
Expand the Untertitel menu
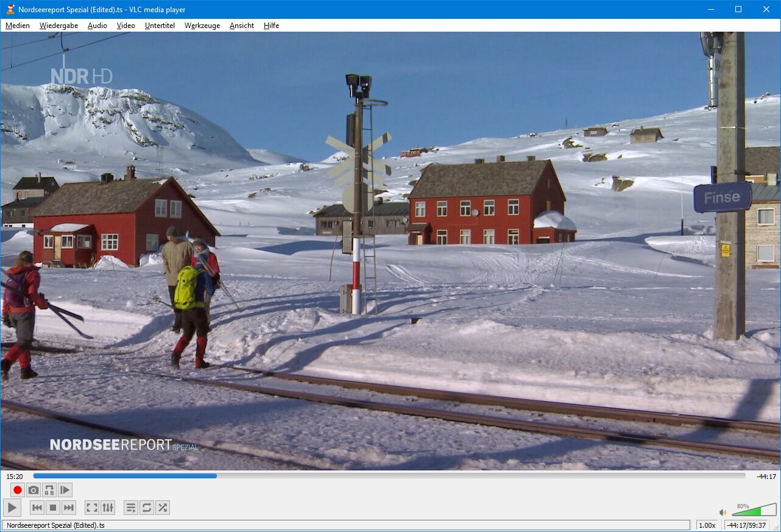click(160, 26)
